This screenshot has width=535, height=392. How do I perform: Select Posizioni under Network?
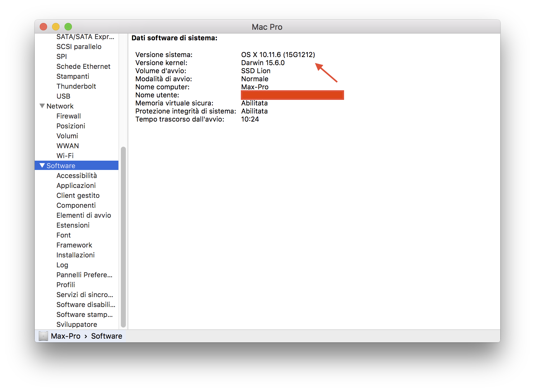coord(71,126)
